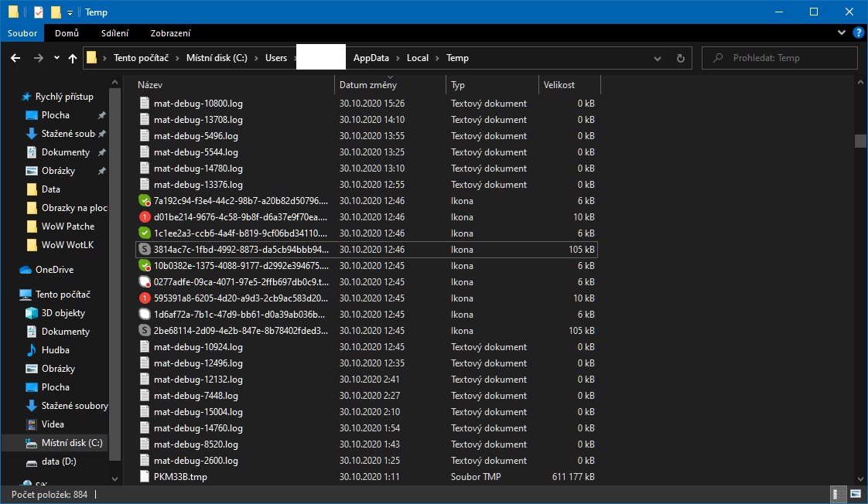Click AppData in the breadcrumb path

coord(371,58)
